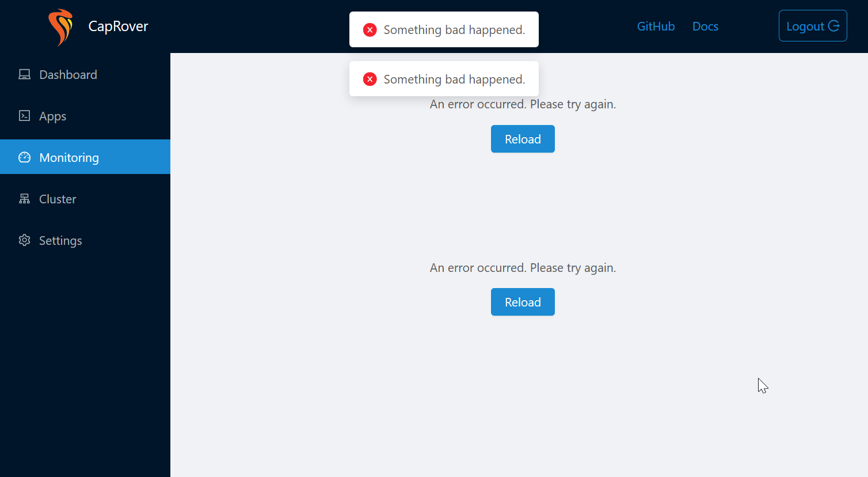Open the Docs link
This screenshot has width=868, height=477.
(705, 26)
